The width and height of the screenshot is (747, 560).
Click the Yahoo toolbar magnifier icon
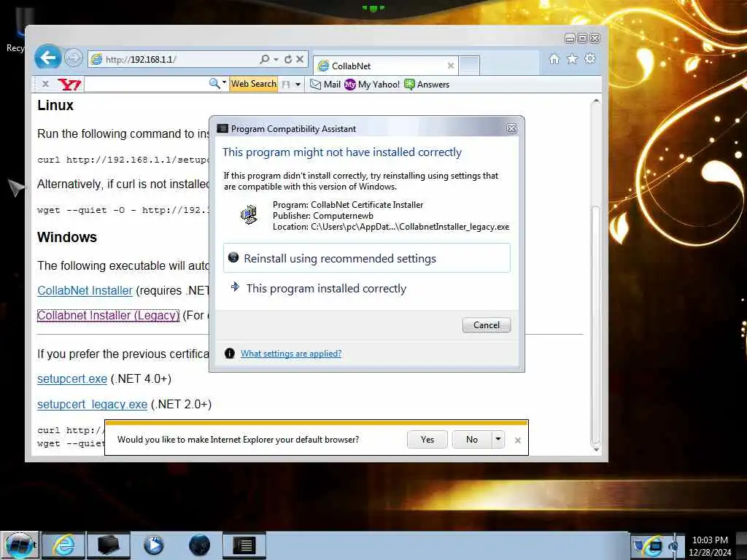click(x=214, y=84)
